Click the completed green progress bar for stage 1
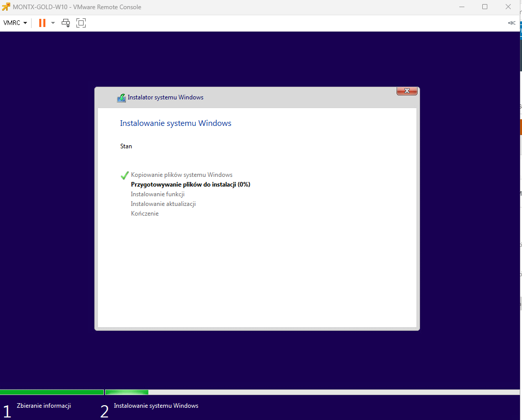 [x=51, y=392]
